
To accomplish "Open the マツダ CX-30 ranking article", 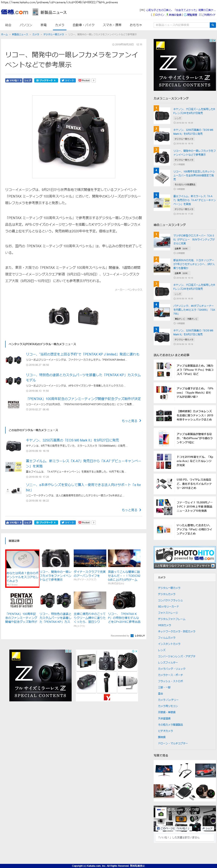I will coord(194,240).
